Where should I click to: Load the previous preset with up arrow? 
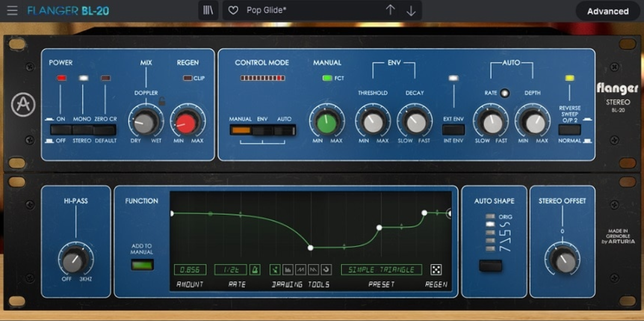(390, 11)
